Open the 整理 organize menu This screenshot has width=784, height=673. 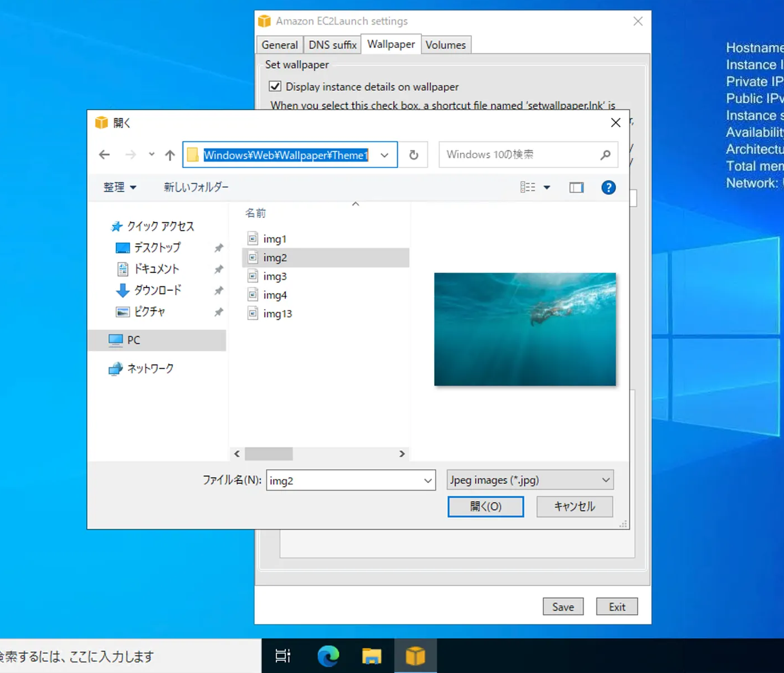120,187
